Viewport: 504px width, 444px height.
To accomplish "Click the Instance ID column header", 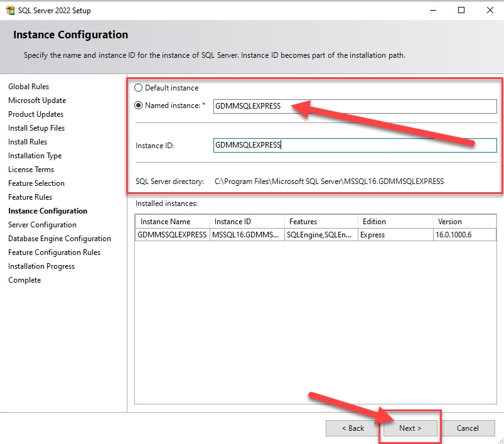I will pyautogui.click(x=247, y=222).
